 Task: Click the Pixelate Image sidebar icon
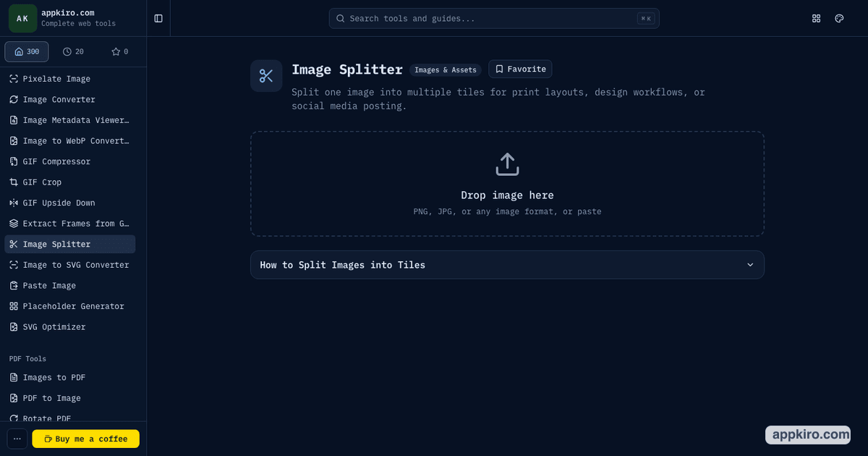(x=13, y=79)
